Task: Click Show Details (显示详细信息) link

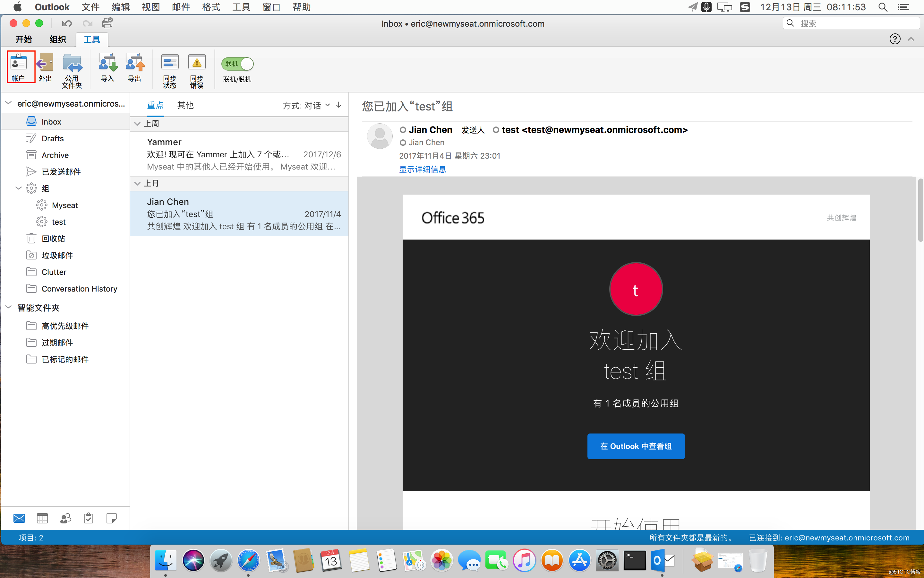Action: tap(422, 169)
